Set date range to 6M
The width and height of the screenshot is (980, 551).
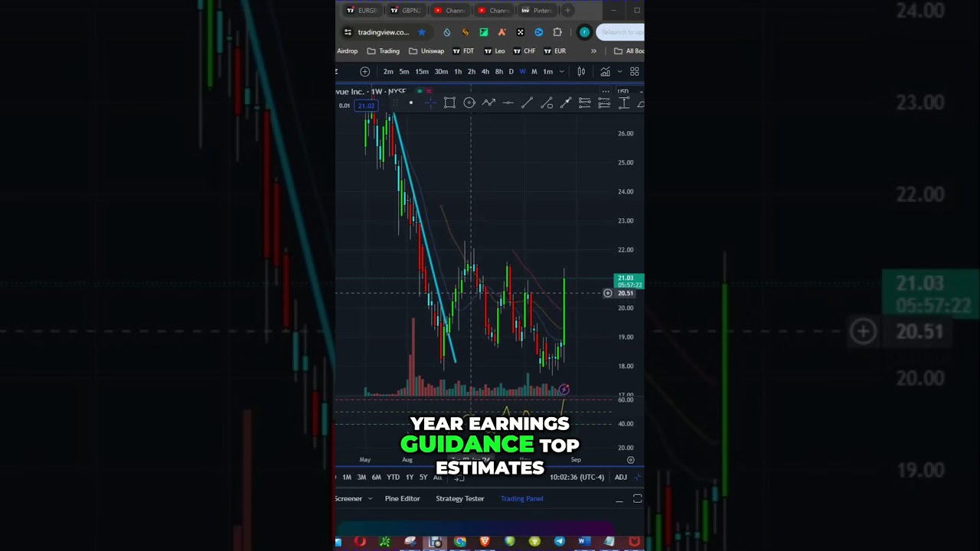(x=376, y=478)
